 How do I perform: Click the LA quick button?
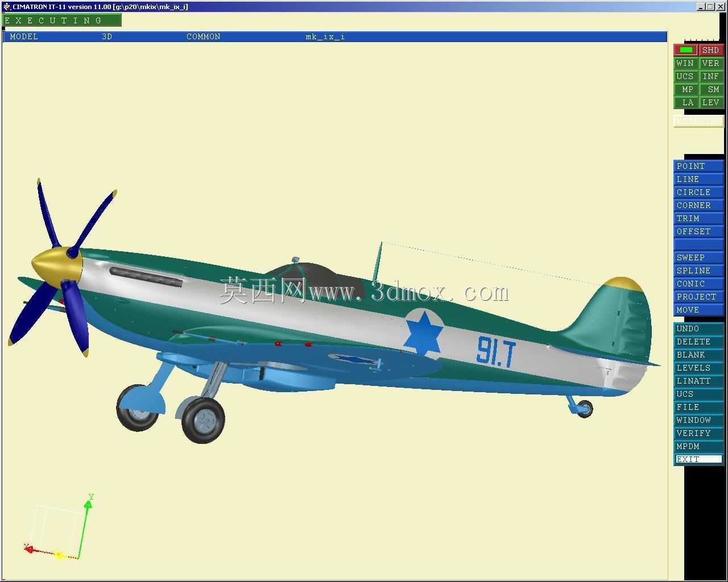(x=685, y=102)
